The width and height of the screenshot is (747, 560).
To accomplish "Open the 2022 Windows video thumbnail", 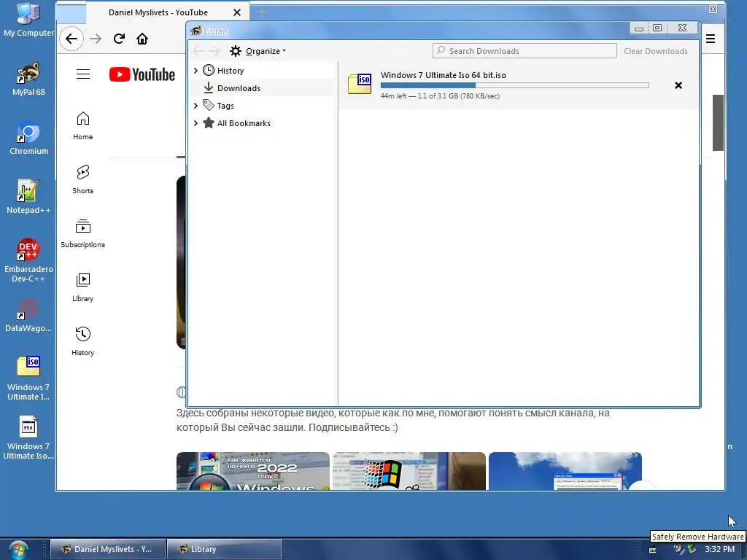I will coord(253,471).
